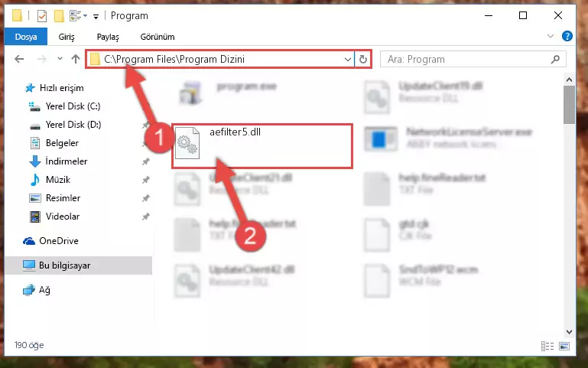Expand the address bar history dropdown

(348, 59)
